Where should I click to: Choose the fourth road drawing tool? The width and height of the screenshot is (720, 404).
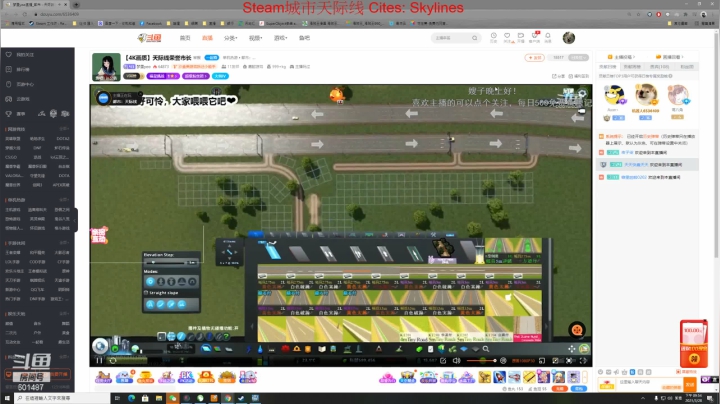tap(182, 304)
